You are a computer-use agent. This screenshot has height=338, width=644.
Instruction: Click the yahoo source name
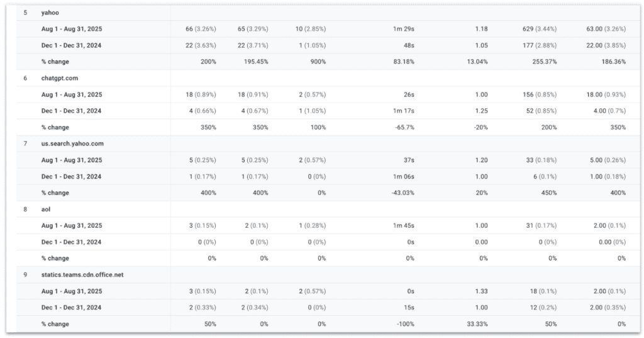click(x=50, y=13)
